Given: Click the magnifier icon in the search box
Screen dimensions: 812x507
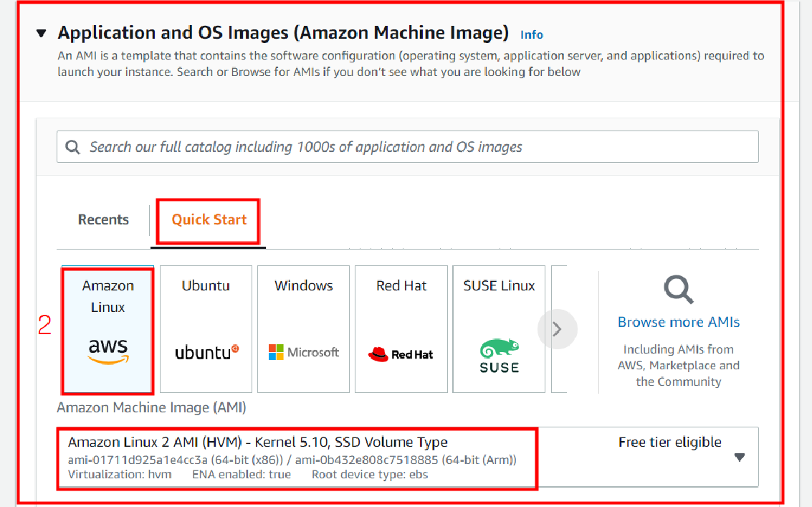Looking at the screenshot, I should coord(72,147).
